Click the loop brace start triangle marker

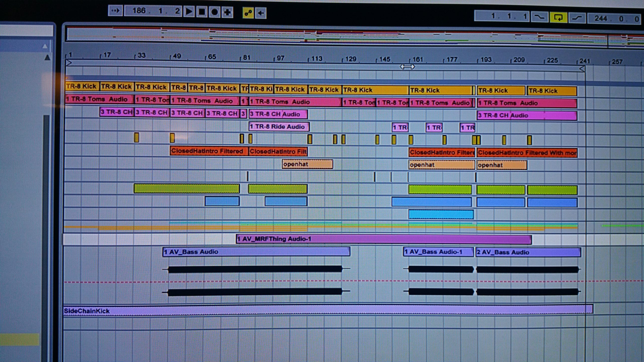tap(69, 63)
